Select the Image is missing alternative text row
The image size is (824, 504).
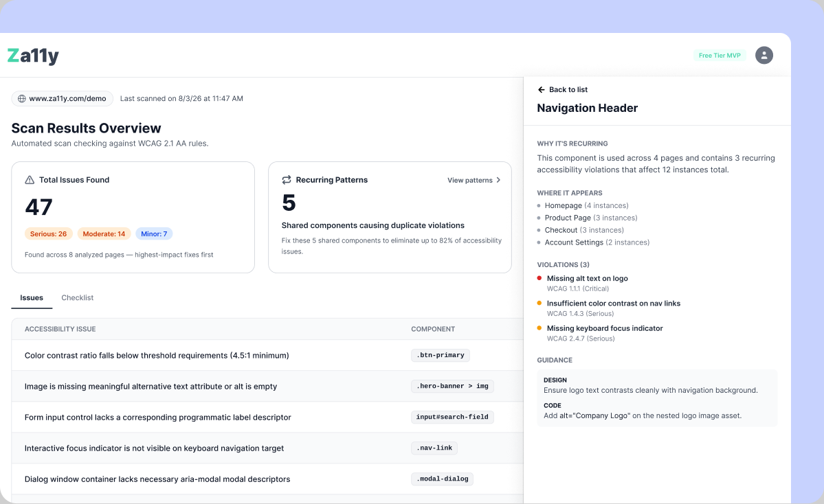[267, 387]
